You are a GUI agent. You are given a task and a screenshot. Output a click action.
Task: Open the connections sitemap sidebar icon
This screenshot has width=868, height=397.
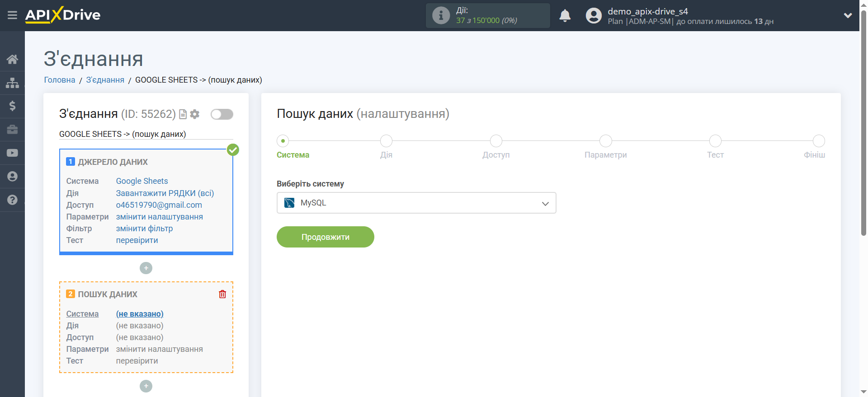[x=12, y=83]
